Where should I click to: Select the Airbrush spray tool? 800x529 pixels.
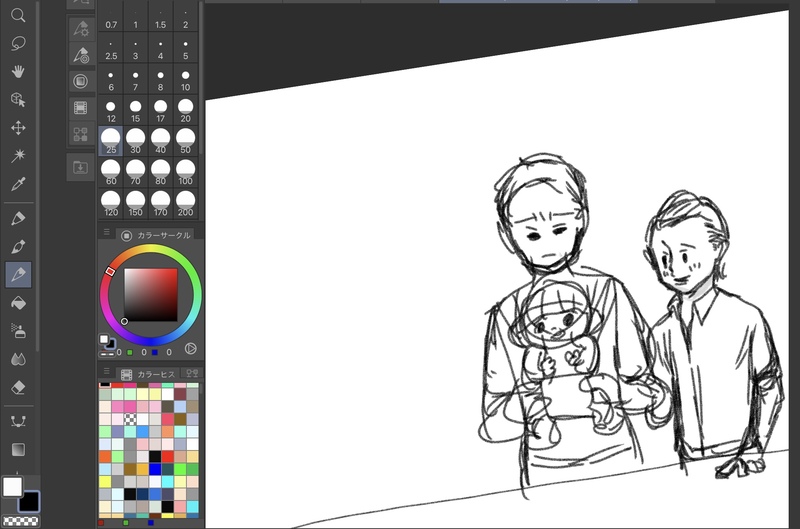[18, 331]
